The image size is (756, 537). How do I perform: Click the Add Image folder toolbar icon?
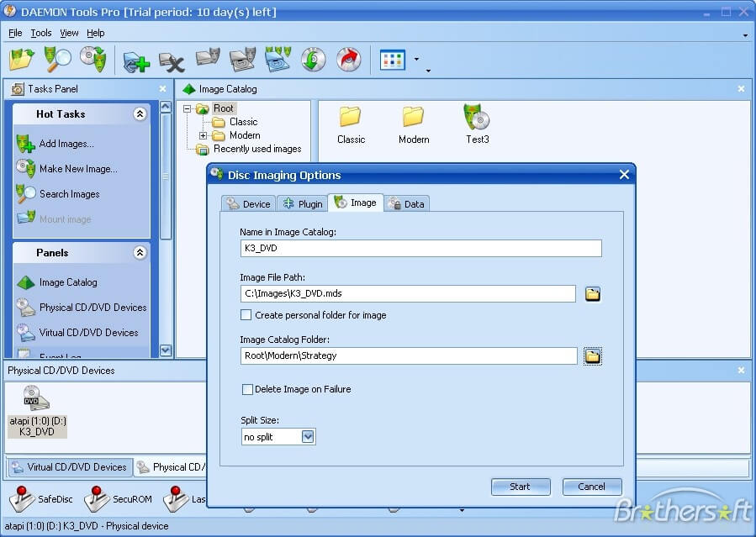point(22,60)
